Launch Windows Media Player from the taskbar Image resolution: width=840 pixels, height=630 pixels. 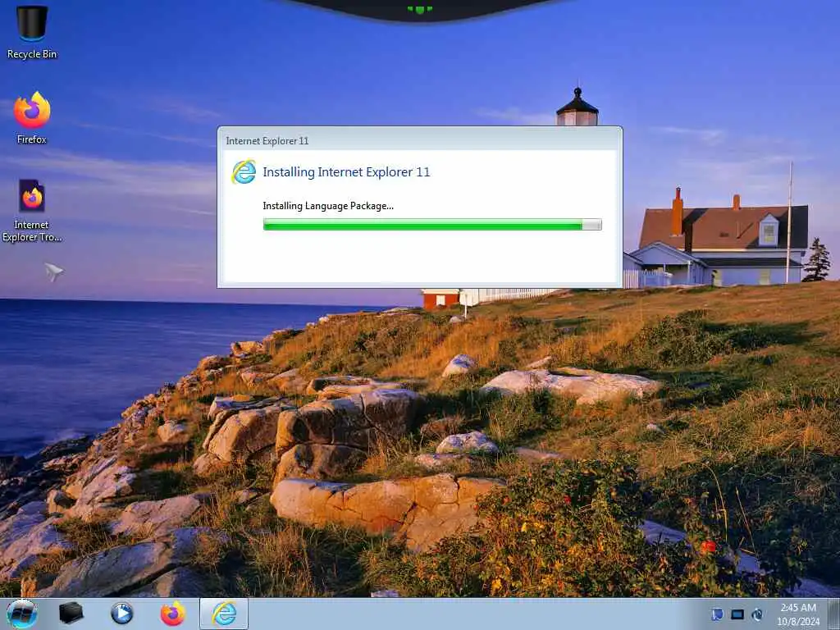[x=121, y=614]
